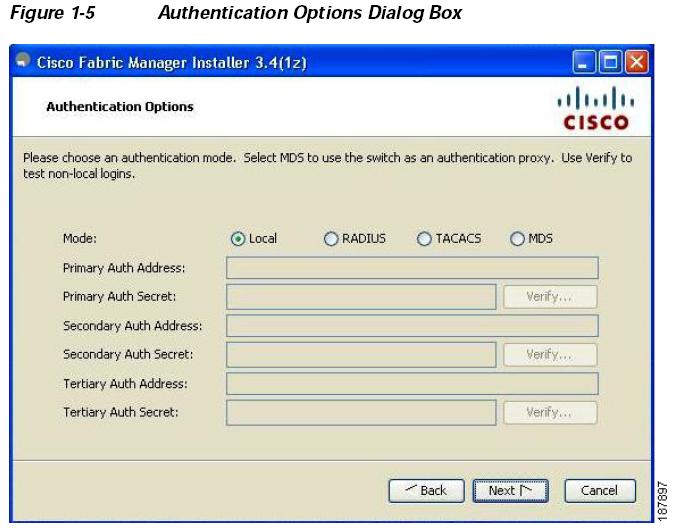Viewport: 674px width, 532px height.
Task: Click the 'Primary Auth Secret:' label
Action: [x=119, y=297]
